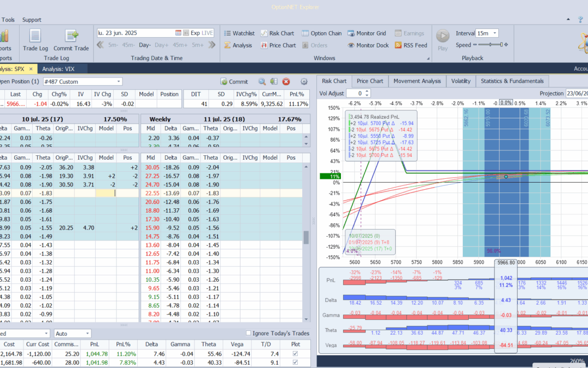This screenshot has height=368, width=588.
Task: Switch to the Price Chart tab
Action: pyautogui.click(x=370, y=81)
